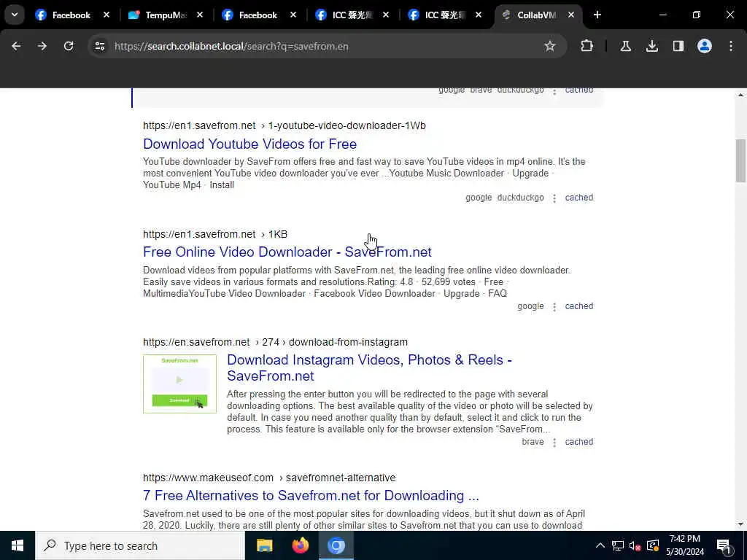Open three-dot options for Instagram result

coord(554,443)
